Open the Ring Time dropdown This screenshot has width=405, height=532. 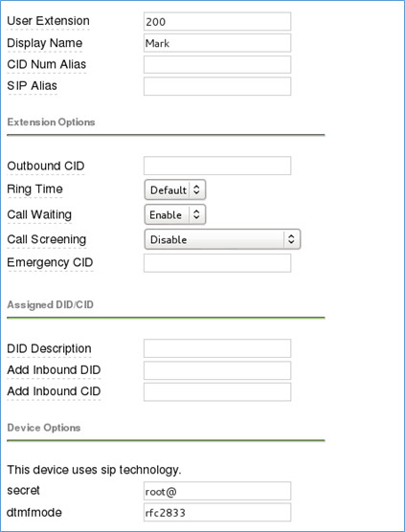pyautogui.click(x=175, y=189)
